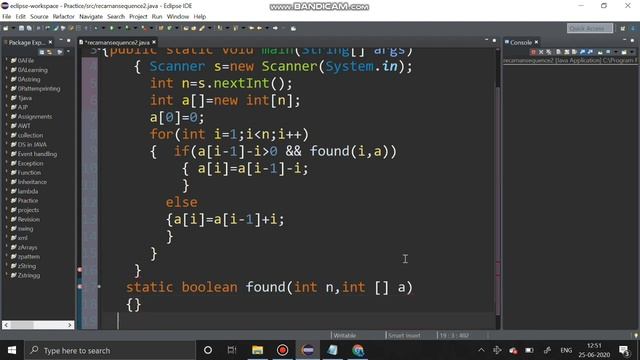Click the Quick Access search field
640x360 pixels.
590,28
